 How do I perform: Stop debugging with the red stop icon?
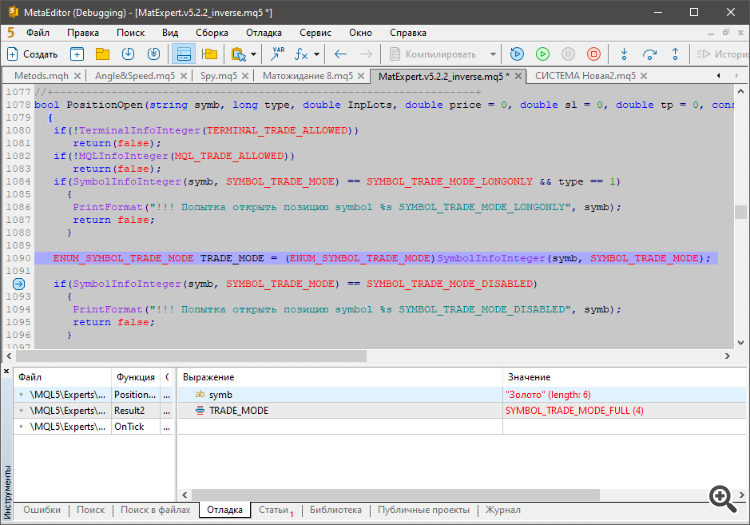coord(594,54)
